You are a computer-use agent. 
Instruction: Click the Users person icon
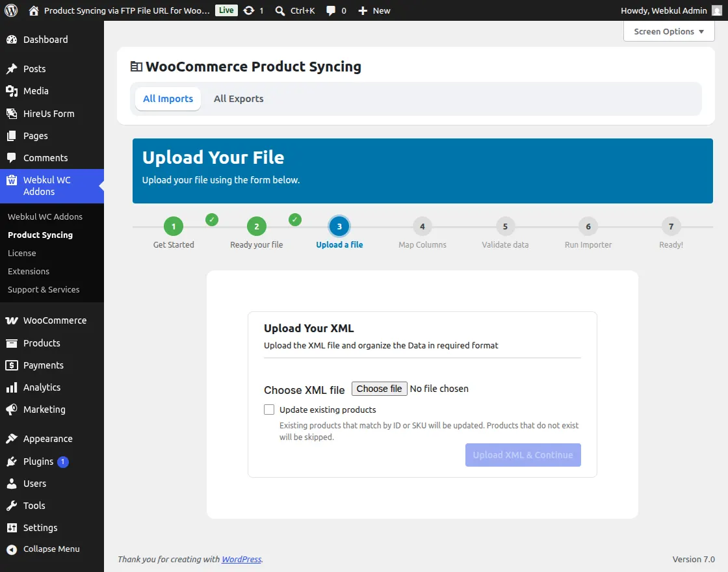point(12,484)
